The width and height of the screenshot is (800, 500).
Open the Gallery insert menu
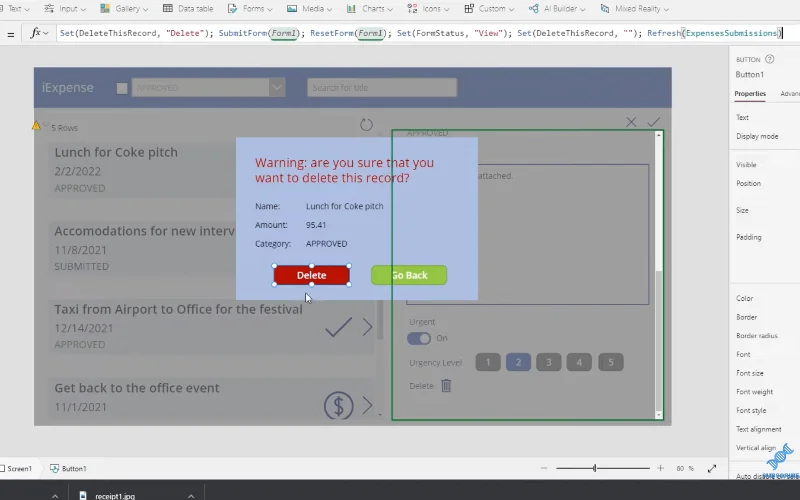124,9
